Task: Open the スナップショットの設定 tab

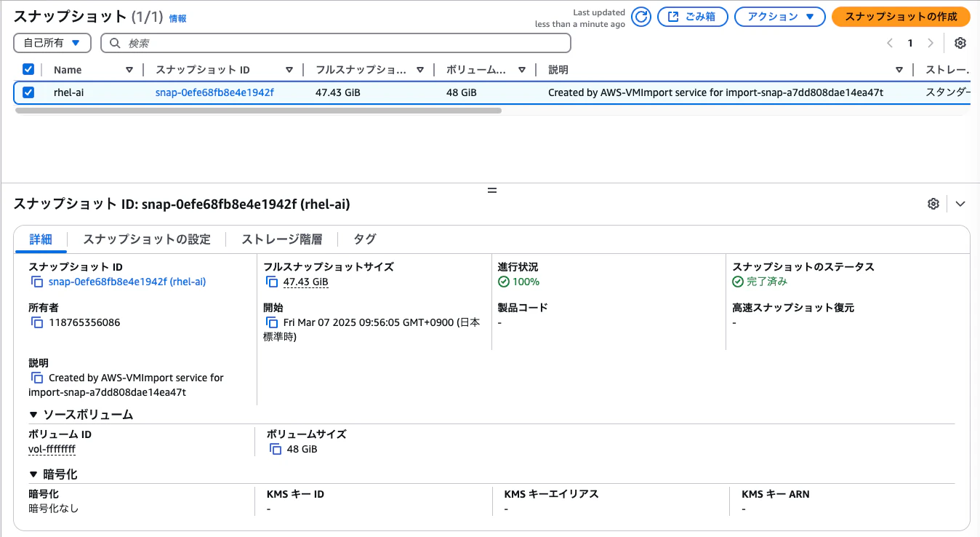Action: tap(147, 239)
